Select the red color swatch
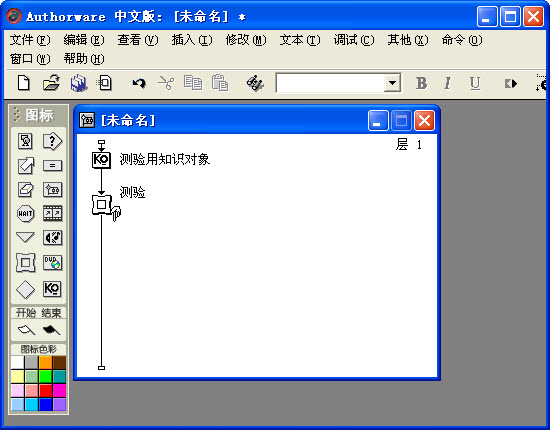This screenshot has width=550, height=430. tap(46, 390)
